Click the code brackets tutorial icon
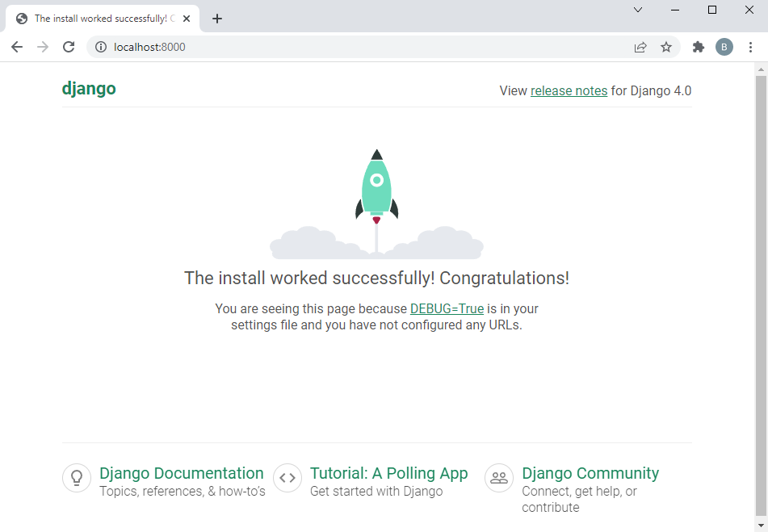Screen dimensions: 768x532 click(x=287, y=478)
